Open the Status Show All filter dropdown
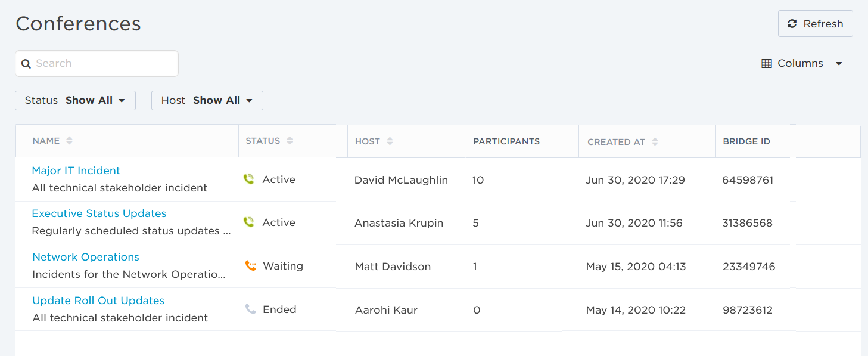868x356 pixels. pos(75,100)
